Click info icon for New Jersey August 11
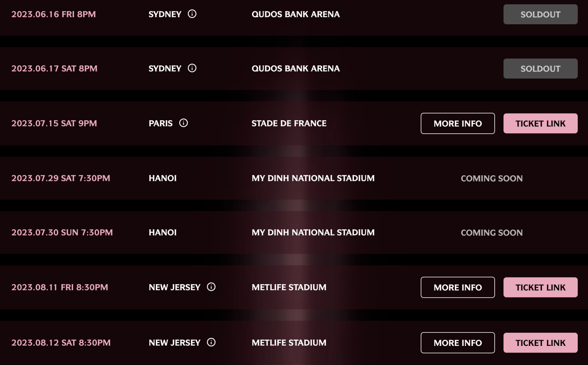The width and height of the screenshot is (588, 365). 211,287
